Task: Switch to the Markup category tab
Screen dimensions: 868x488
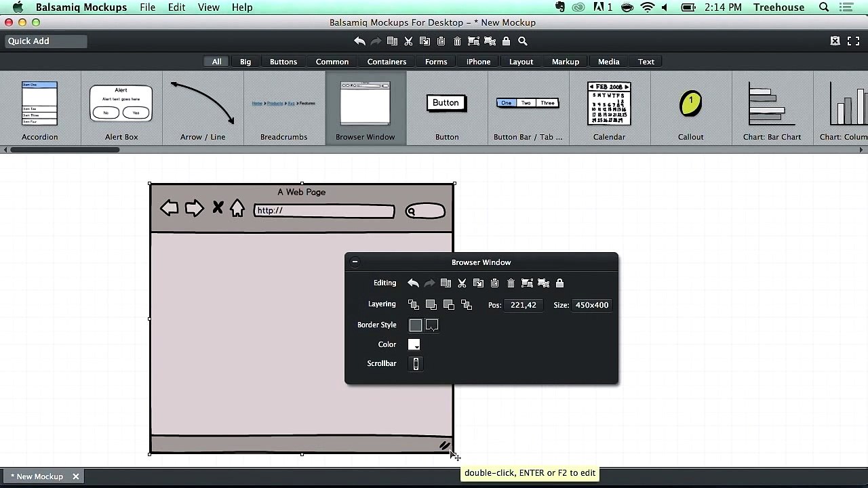Action: click(566, 62)
